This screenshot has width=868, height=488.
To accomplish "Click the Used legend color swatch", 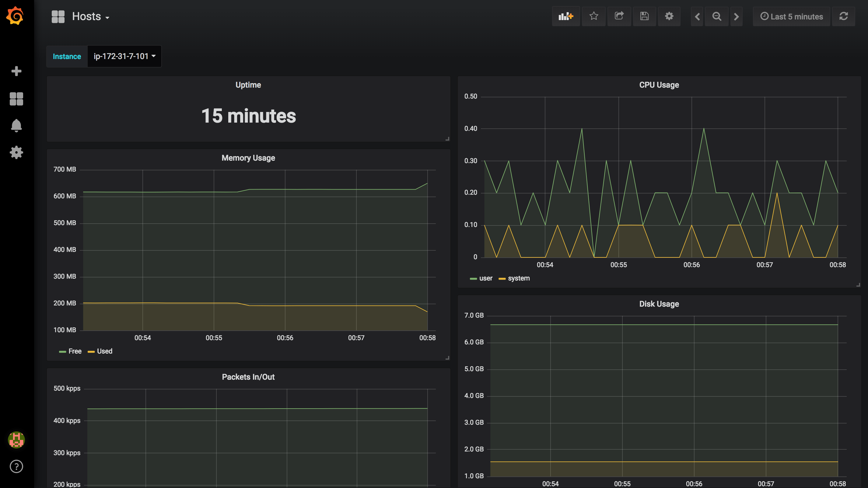I will tap(91, 352).
